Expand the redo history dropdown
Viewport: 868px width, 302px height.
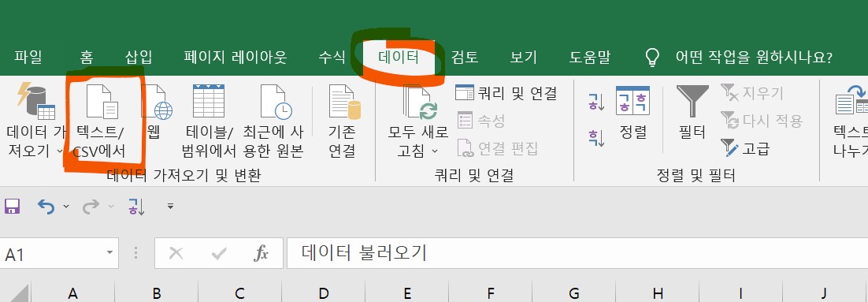click(x=111, y=207)
